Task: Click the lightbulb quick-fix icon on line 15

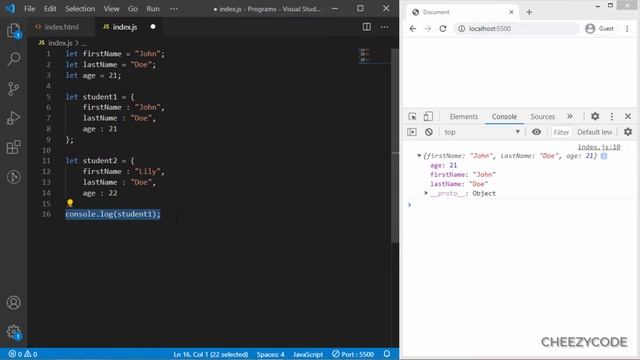Action: (70, 203)
